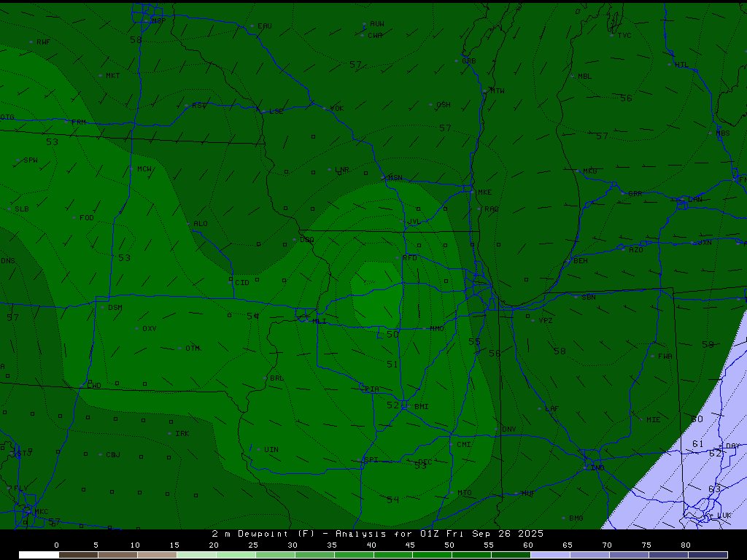Viewport: 747px width, 560px height.
Task: Select the FOD station label
Action: (x=87, y=217)
